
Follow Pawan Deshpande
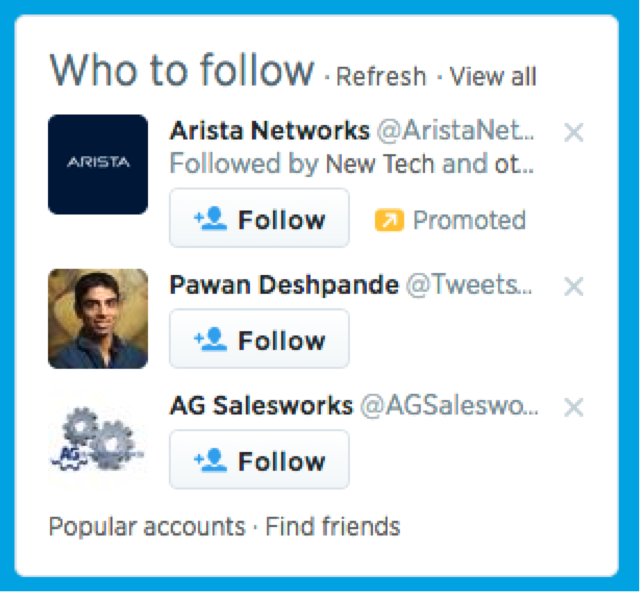pos(259,339)
